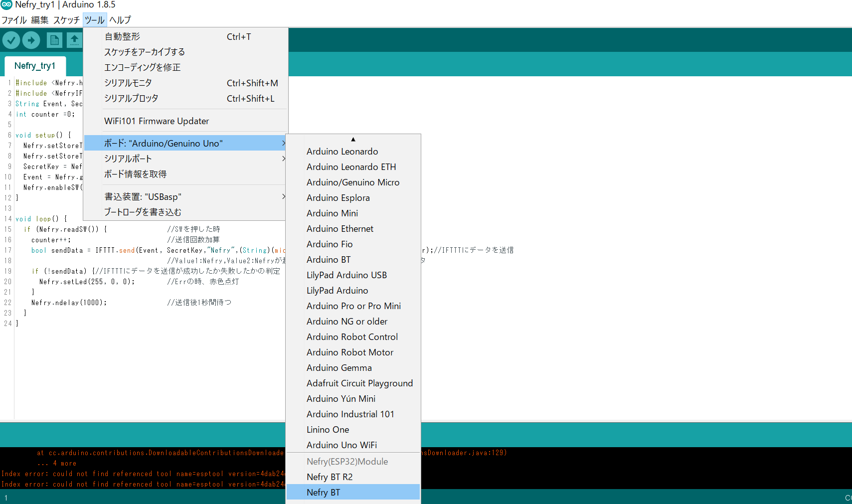Open the ヘルプ menu

point(120,20)
